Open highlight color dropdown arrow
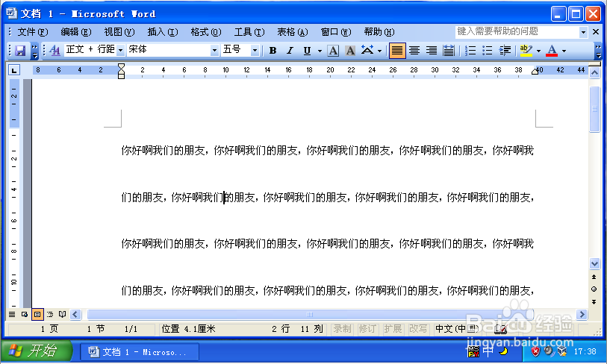Image resolution: width=607 pixels, height=364 pixels. [538, 51]
